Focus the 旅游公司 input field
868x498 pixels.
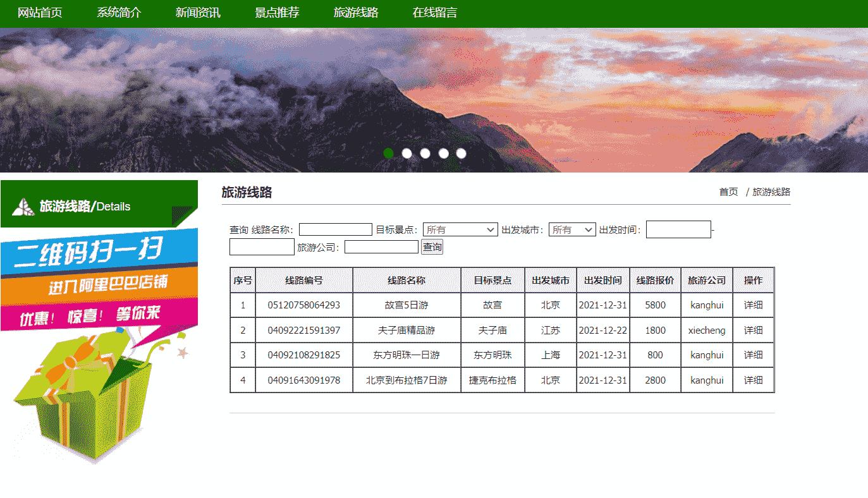point(381,247)
